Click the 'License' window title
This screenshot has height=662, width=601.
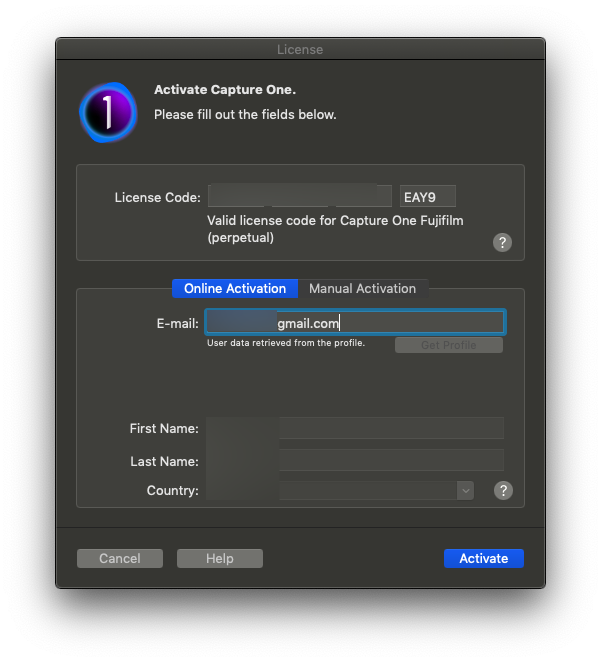[300, 49]
